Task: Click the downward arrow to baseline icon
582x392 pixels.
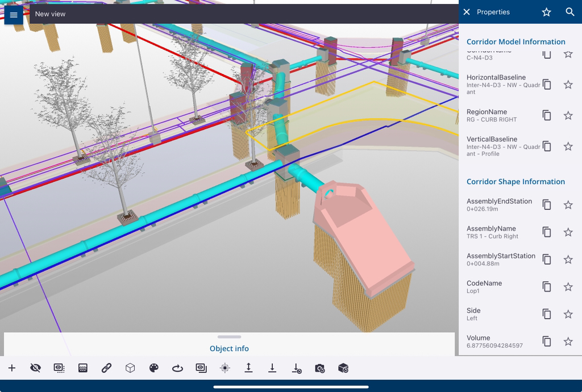Action: (272, 368)
